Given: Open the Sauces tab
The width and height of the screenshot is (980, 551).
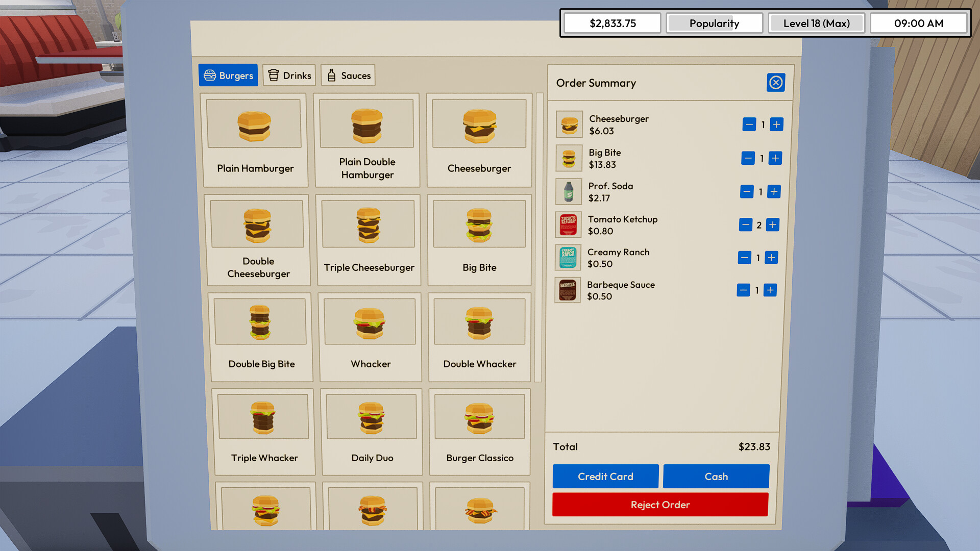Looking at the screenshot, I should tap(348, 75).
